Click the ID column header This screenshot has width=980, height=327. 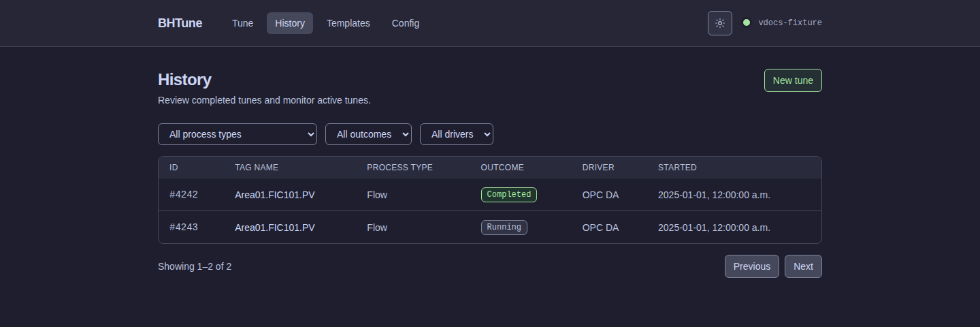tap(174, 168)
